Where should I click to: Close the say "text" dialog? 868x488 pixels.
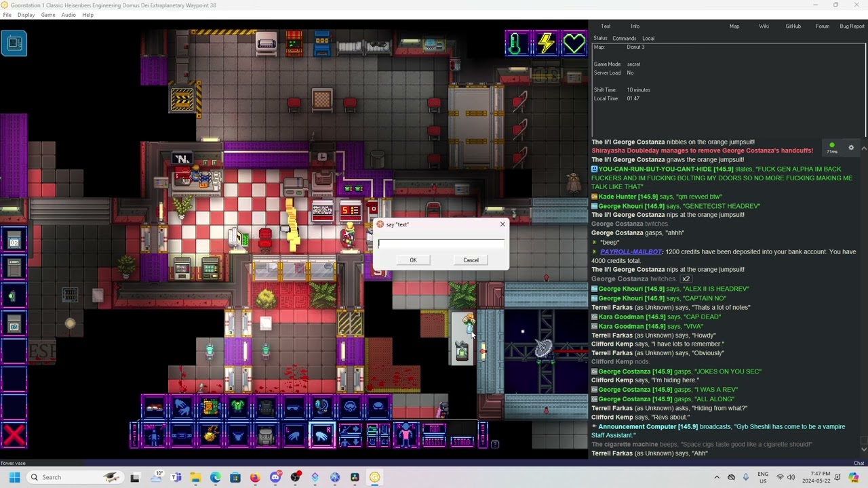click(502, 224)
